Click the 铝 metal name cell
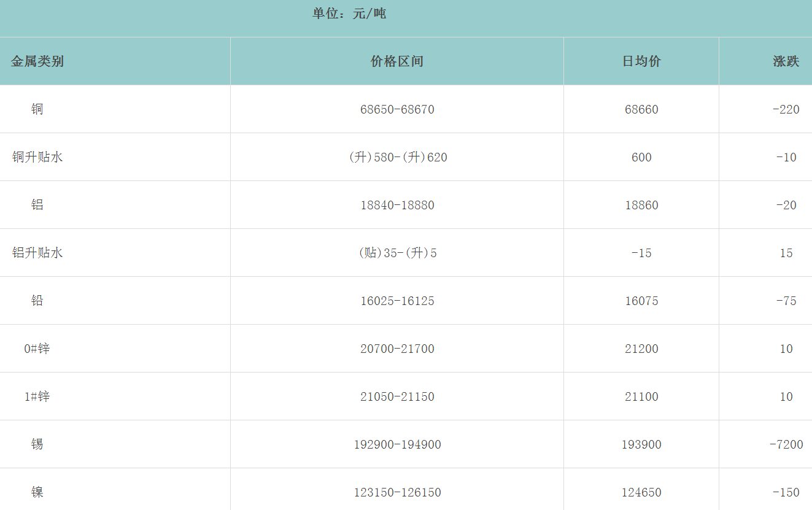The height and width of the screenshot is (510, 812). pyautogui.click(x=37, y=205)
